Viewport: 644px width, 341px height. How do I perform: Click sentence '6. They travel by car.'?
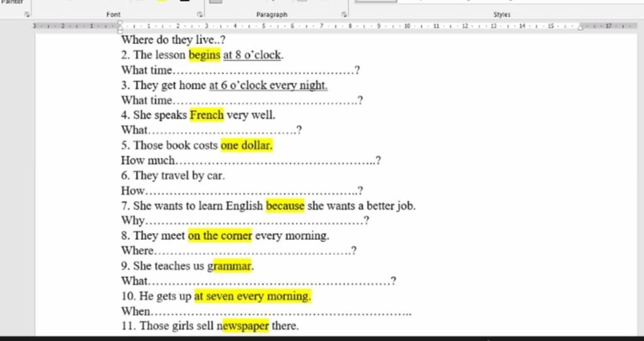click(173, 176)
